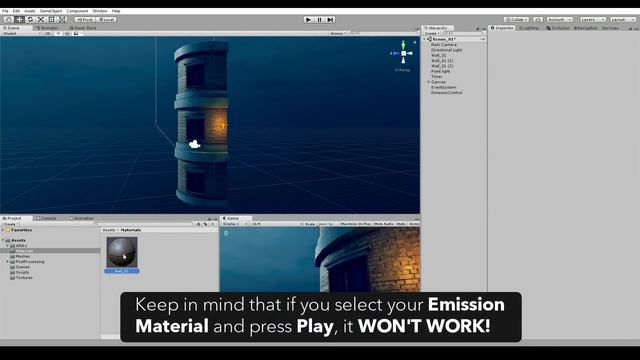Select the Rotate tool in the toolbar

(x=30, y=19)
